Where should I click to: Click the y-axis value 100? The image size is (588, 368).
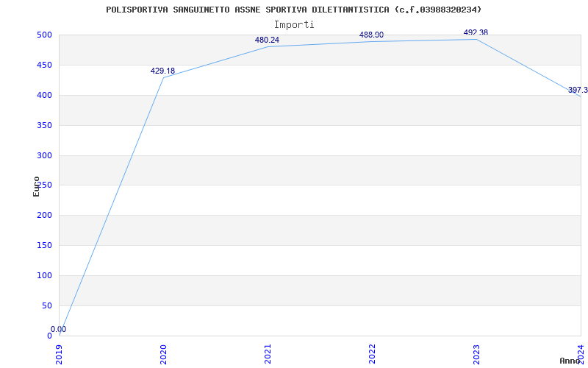tap(44, 275)
